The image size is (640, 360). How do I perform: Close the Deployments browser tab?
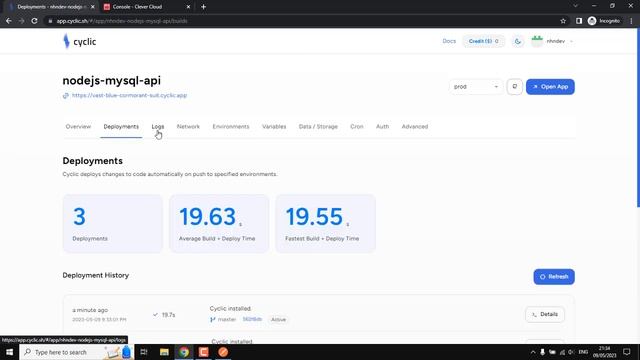[93, 7]
